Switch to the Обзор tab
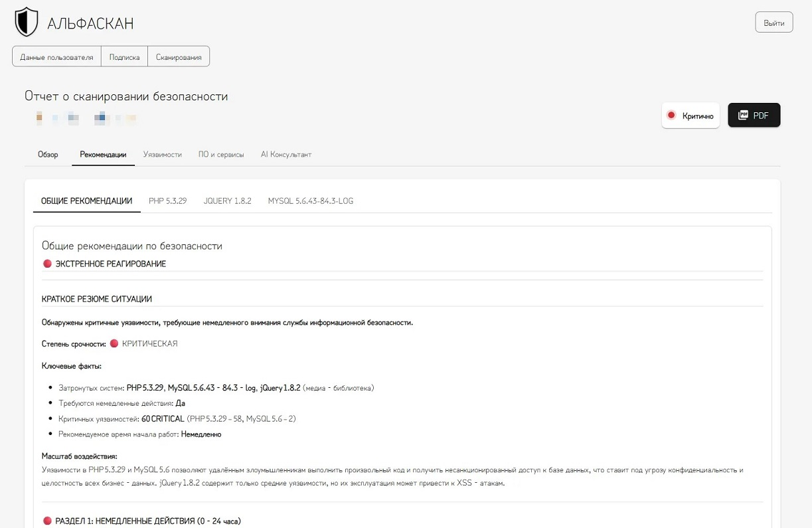The width and height of the screenshot is (812, 528). coord(48,154)
